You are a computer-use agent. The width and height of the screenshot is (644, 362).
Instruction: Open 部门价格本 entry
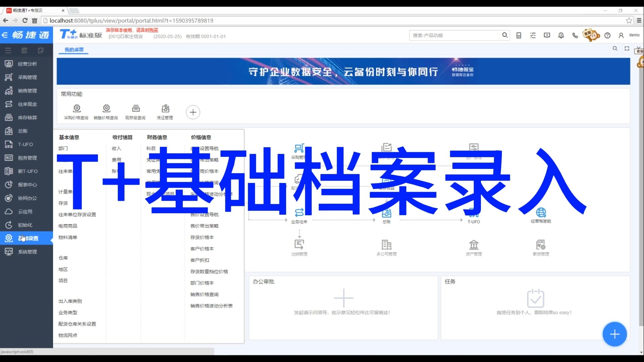click(202, 283)
